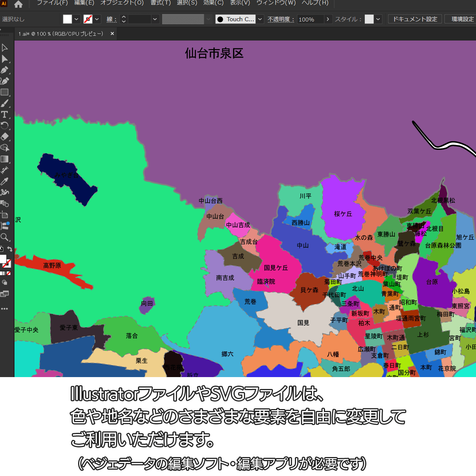
Task: Open the fill color dropdown arrow
Action: pos(76,19)
